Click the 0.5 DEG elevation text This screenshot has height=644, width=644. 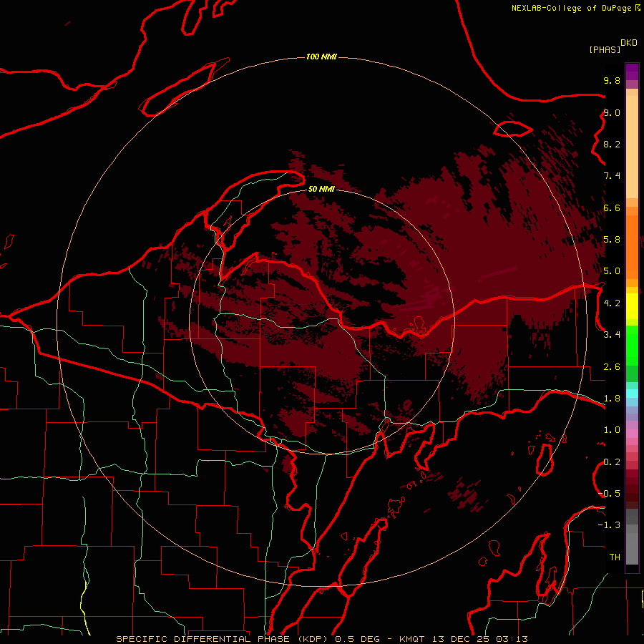pyautogui.click(x=357, y=639)
